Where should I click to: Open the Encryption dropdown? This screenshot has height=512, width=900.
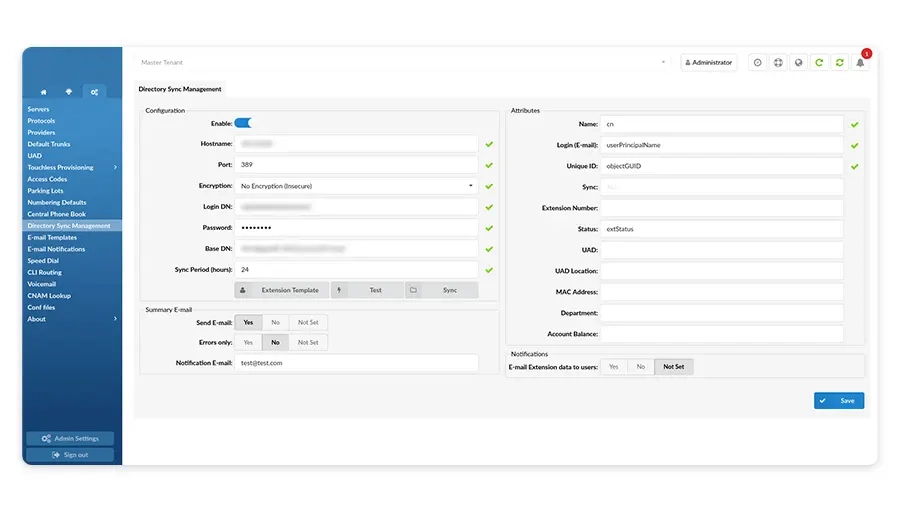point(357,186)
